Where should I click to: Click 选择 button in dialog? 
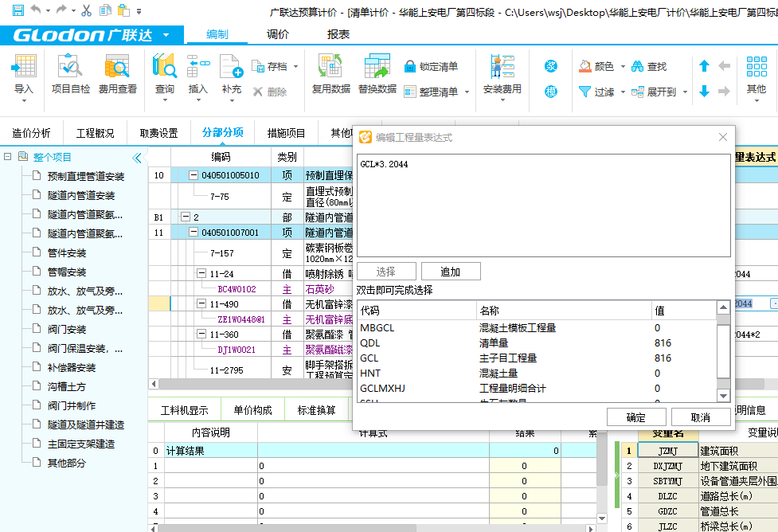pos(386,272)
